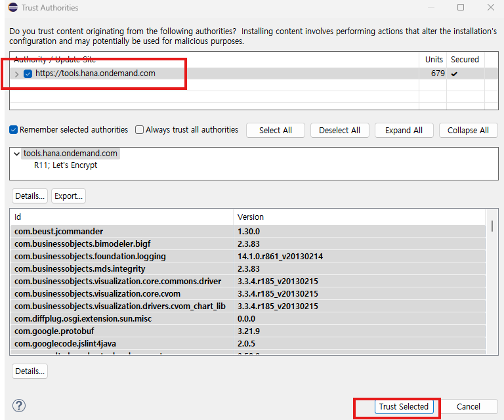
Task: Select the com.googlecode.jslint4java row
Action: [x=248, y=343]
